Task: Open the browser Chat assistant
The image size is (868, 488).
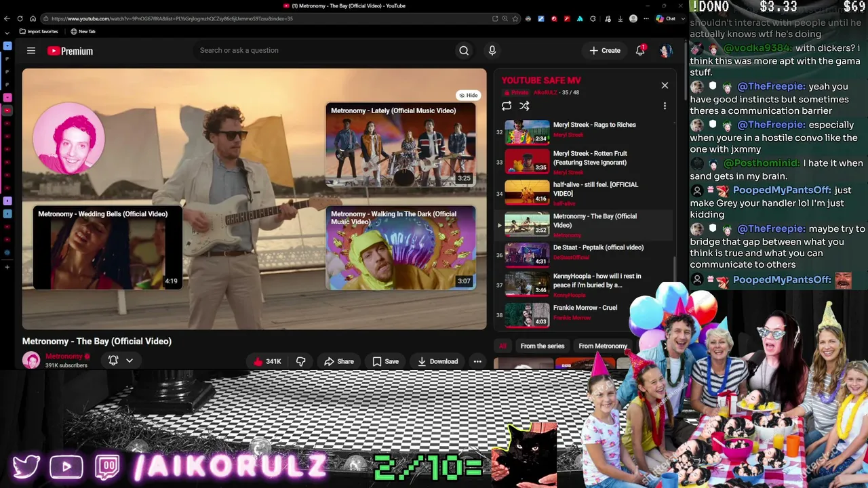Action: point(666,19)
